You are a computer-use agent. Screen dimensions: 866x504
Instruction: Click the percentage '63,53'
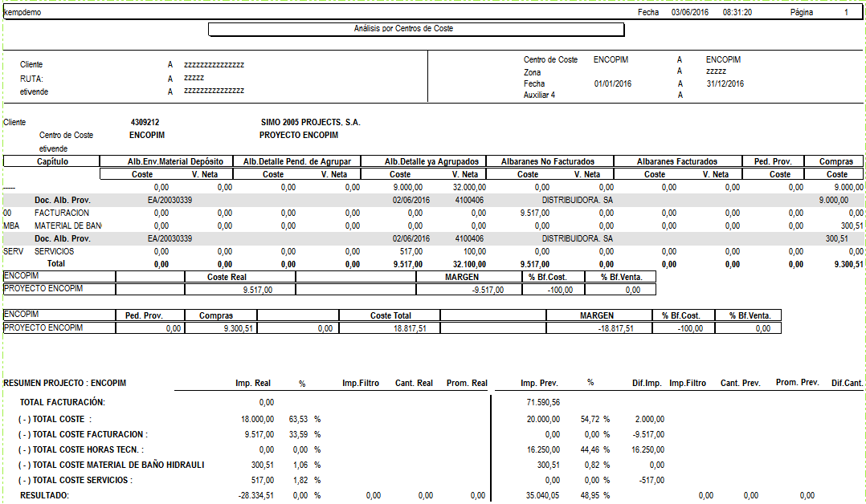point(298,420)
